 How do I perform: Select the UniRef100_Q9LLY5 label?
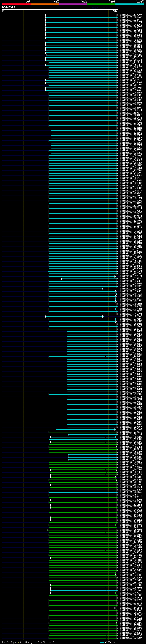[131, 572]
